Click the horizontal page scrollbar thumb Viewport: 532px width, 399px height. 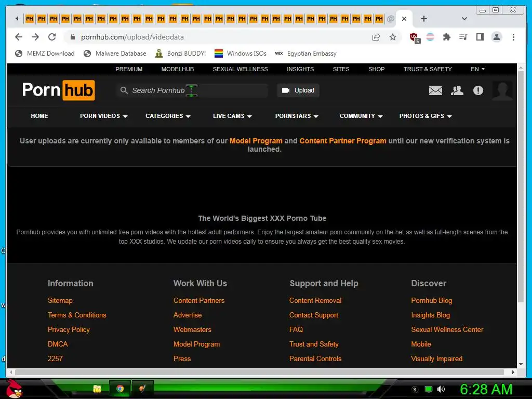click(x=260, y=372)
